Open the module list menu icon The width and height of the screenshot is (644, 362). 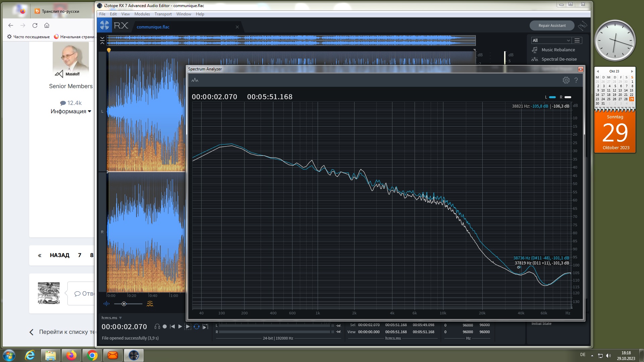click(577, 40)
